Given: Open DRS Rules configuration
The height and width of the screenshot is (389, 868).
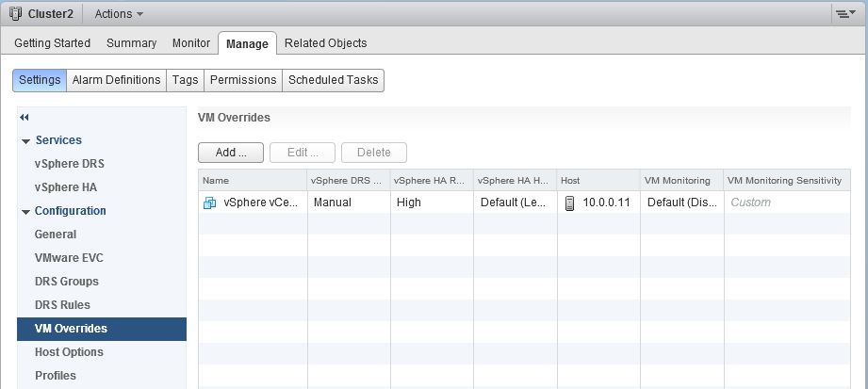Looking at the screenshot, I should pyautogui.click(x=62, y=305).
